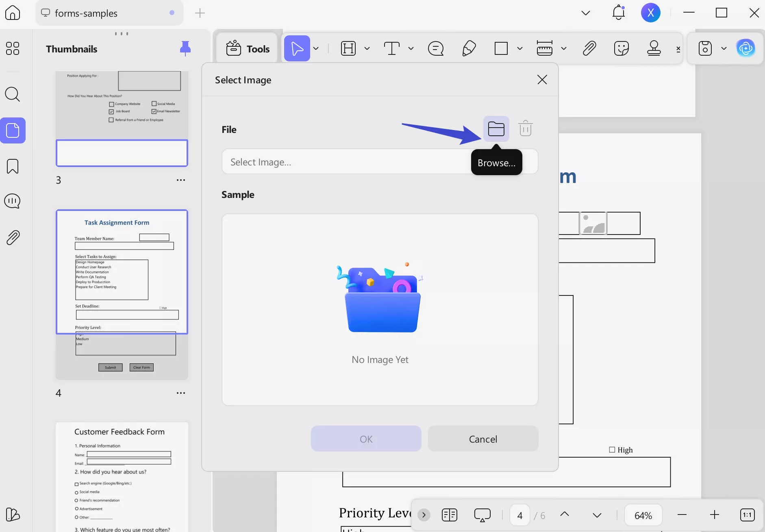Select the sticker tool
The image size is (765, 532).
[621, 48]
